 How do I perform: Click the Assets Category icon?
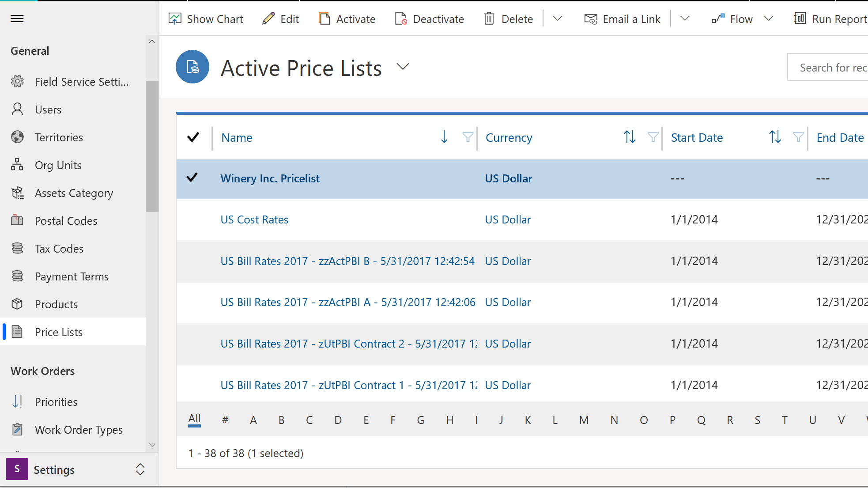click(17, 193)
